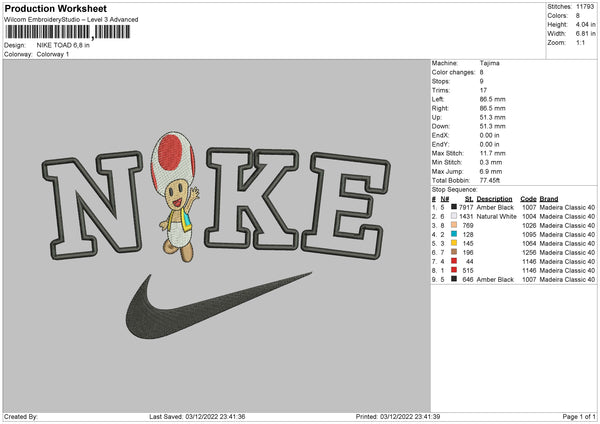This screenshot has height=424, width=600.
Task: Click the Last Saved timestamp 23:41:36
Action: [231, 416]
